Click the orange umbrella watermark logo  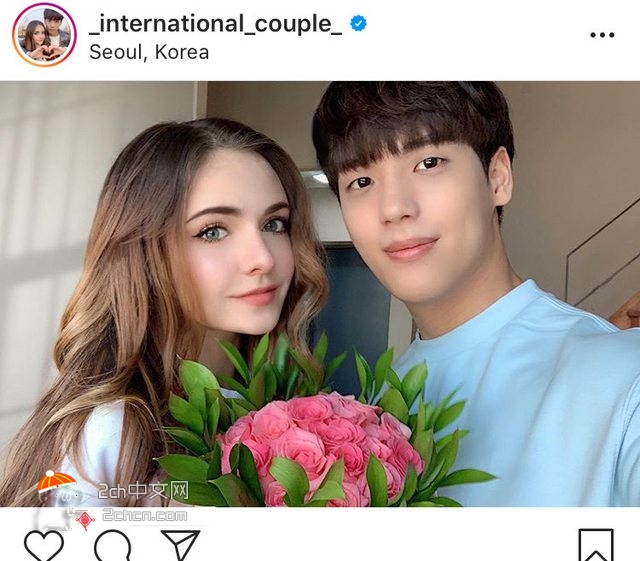coord(56,482)
